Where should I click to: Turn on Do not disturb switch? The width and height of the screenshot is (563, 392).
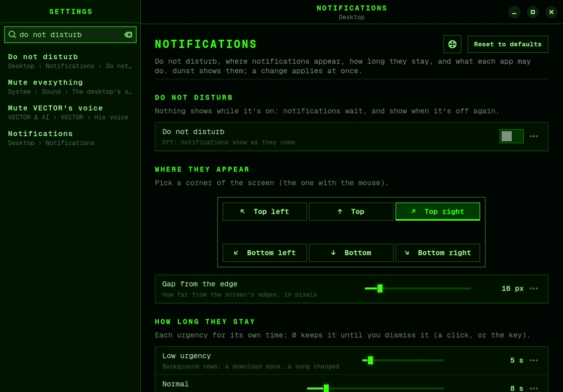click(512, 136)
